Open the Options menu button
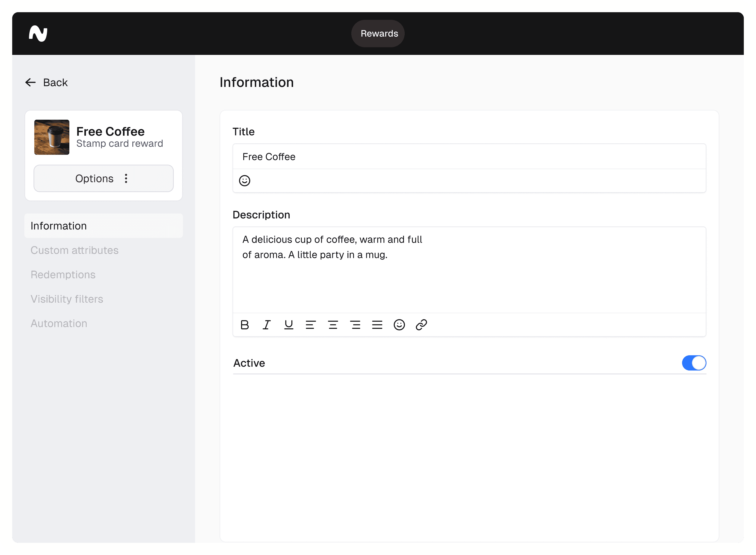 [x=103, y=178]
